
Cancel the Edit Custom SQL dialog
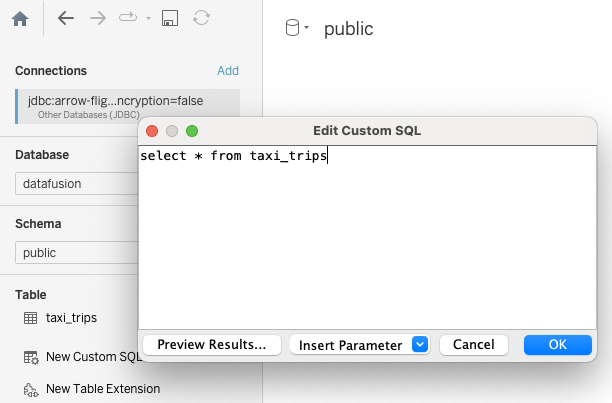[473, 345]
